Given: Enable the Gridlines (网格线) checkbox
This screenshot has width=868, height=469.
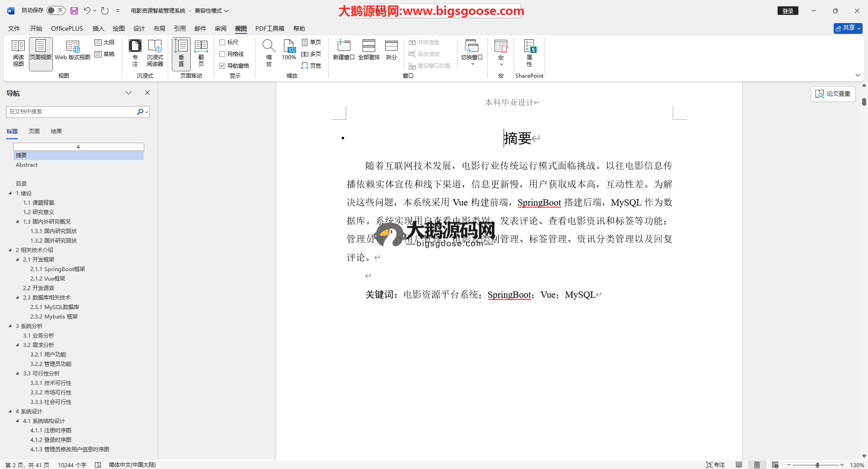Looking at the screenshot, I should coord(222,54).
